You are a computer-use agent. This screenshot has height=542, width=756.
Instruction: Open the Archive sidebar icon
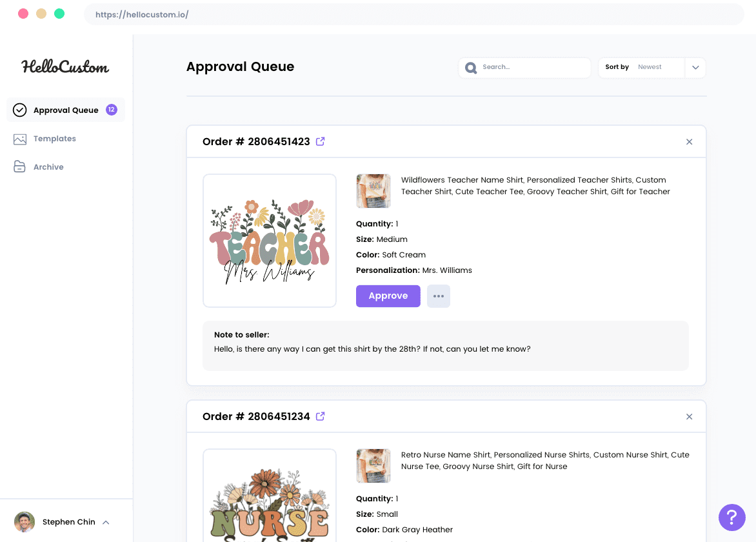pyautogui.click(x=20, y=166)
